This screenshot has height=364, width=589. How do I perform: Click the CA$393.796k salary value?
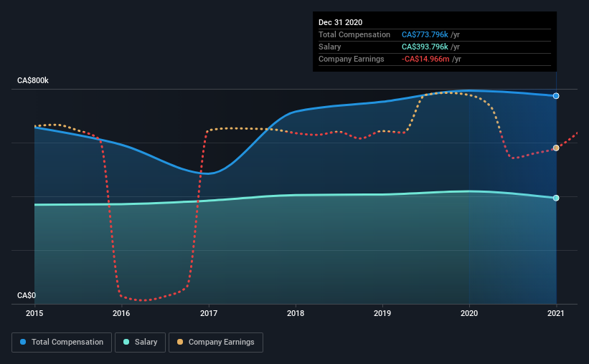(x=425, y=47)
